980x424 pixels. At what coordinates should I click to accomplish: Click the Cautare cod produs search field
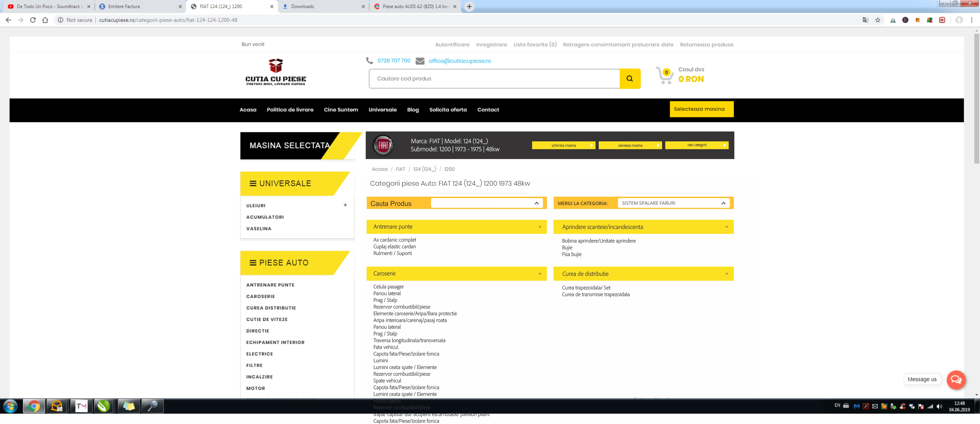click(494, 79)
